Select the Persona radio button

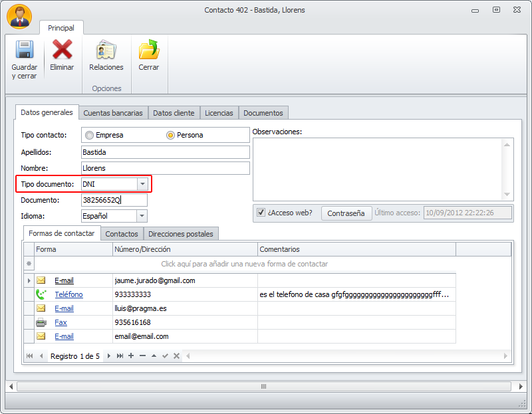(x=170, y=136)
